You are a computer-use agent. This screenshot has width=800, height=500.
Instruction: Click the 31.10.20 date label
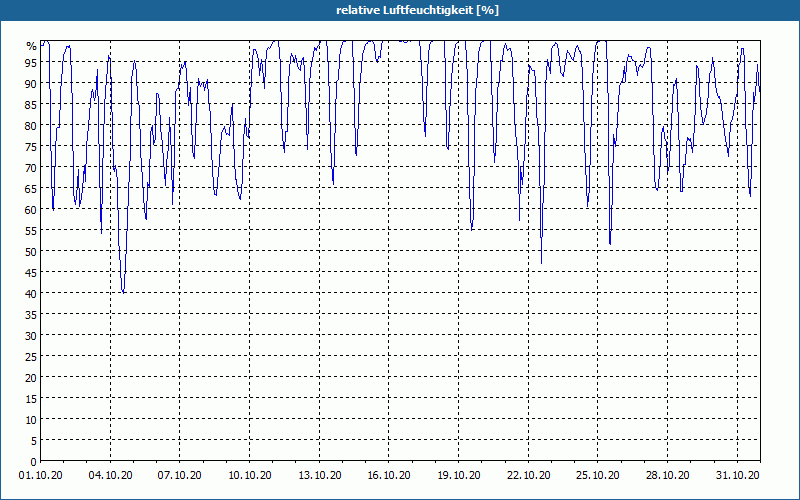point(737,476)
